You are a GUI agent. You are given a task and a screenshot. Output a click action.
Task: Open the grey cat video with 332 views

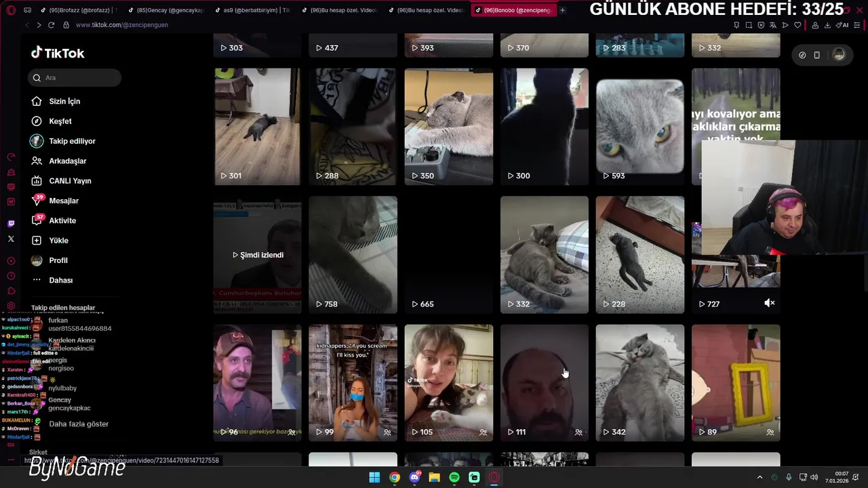click(x=545, y=255)
